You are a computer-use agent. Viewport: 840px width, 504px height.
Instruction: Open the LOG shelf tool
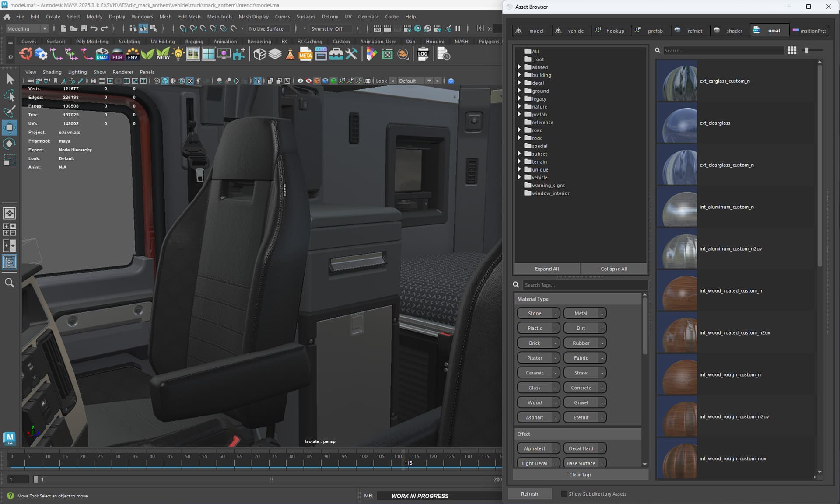[x=423, y=54]
